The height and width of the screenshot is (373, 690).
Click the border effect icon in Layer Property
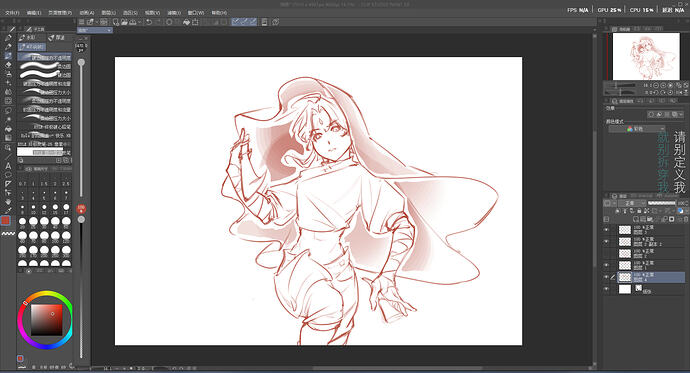coord(652,114)
